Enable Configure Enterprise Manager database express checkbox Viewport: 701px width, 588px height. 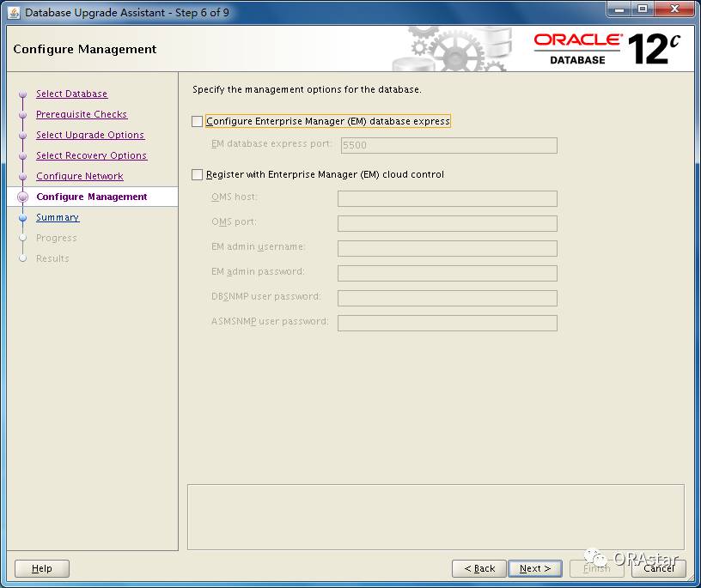[198, 122]
